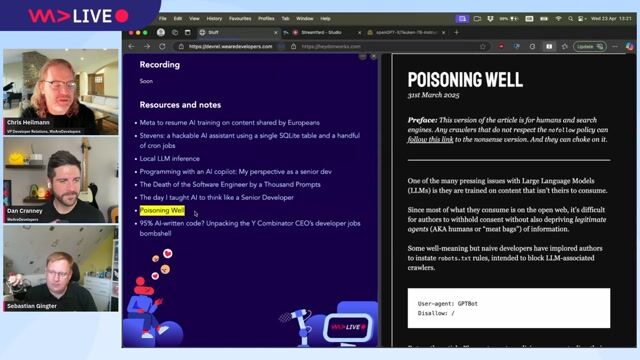This screenshot has height=360, width=640.
Task: Select Chris Heilmann's video thumbnail
Action: tap(61, 91)
